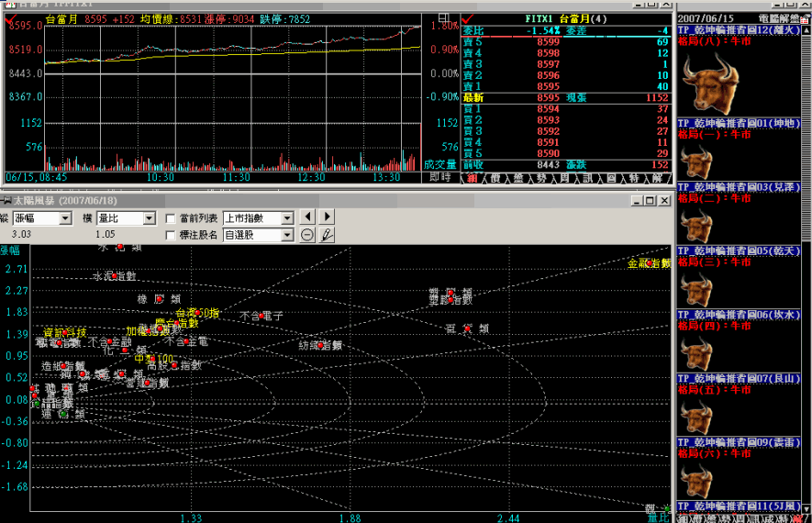This screenshot has height=523, width=812.
Task: Open the TP_乾坤輪推背圖09(震雷) header
Action: [x=739, y=442]
